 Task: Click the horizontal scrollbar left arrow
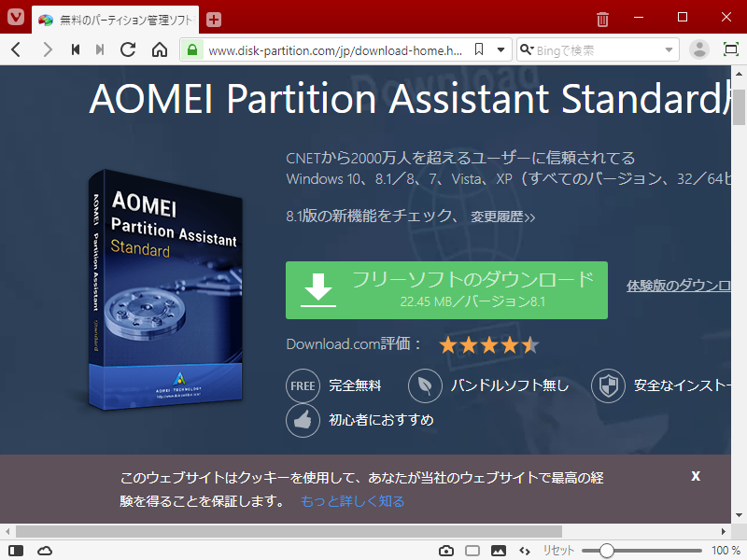(7, 531)
